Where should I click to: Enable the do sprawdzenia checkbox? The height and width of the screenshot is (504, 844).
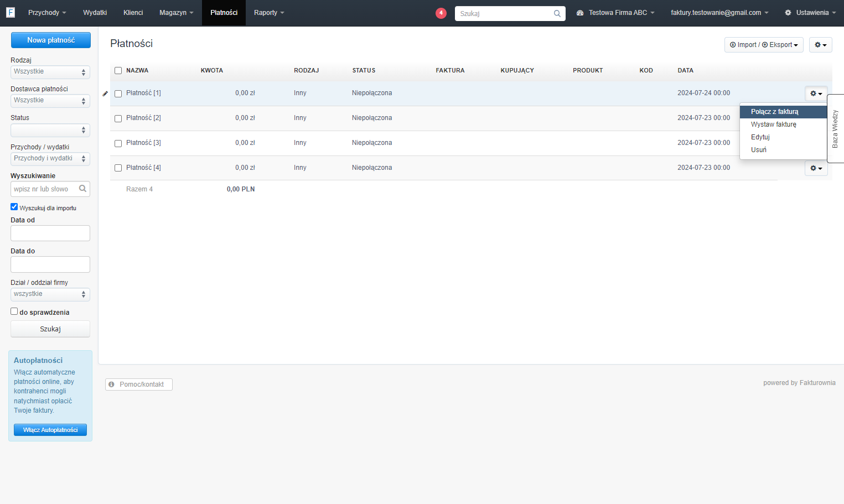[14, 311]
